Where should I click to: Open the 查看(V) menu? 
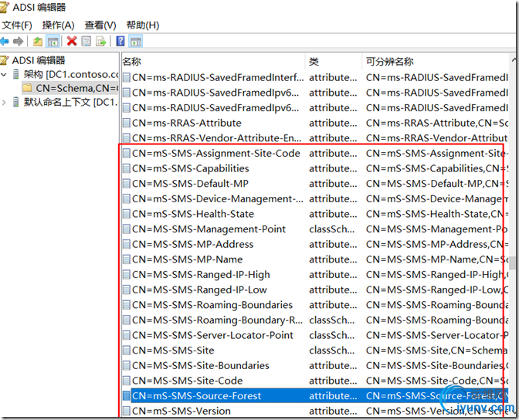[x=100, y=25]
